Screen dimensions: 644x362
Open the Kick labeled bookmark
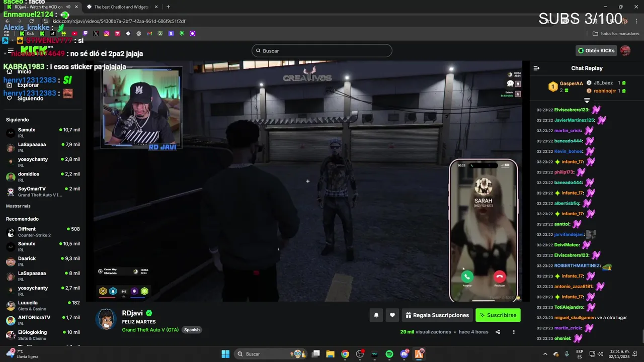27,34
